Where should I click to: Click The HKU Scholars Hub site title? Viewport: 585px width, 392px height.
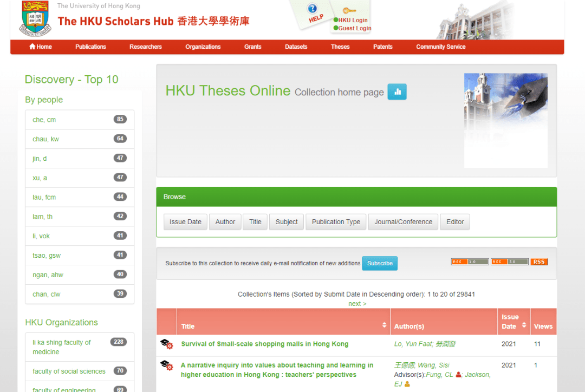(x=153, y=21)
